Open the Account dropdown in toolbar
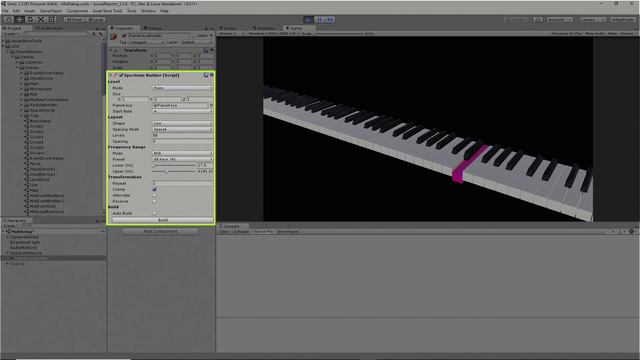The image size is (640, 360). click(559, 20)
